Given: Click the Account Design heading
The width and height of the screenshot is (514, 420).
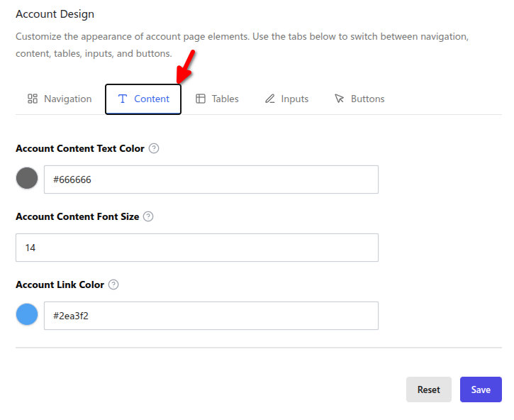Looking at the screenshot, I should pos(55,14).
